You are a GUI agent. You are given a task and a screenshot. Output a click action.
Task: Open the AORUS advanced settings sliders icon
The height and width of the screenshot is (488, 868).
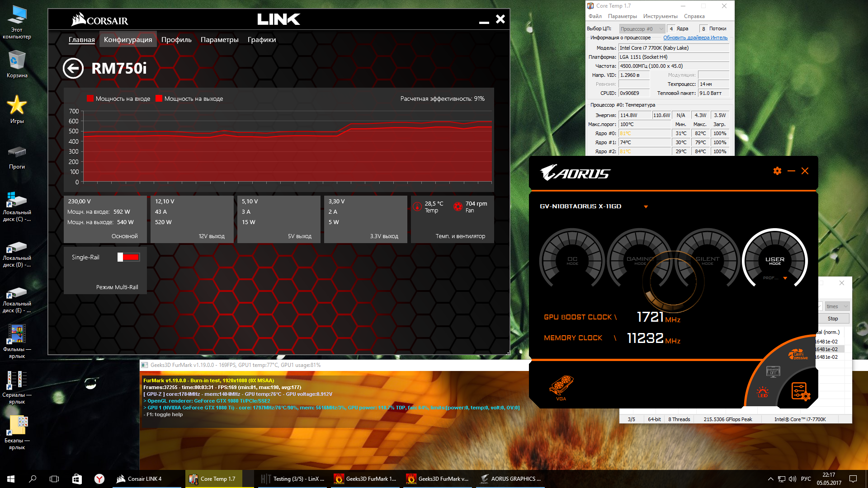(x=800, y=391)
